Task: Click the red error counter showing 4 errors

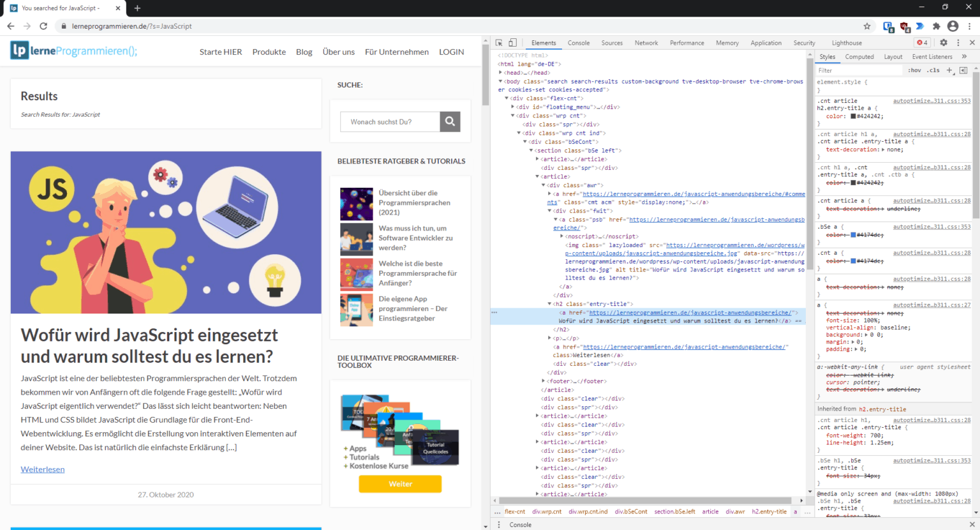Action: click(x=921, y=42)
